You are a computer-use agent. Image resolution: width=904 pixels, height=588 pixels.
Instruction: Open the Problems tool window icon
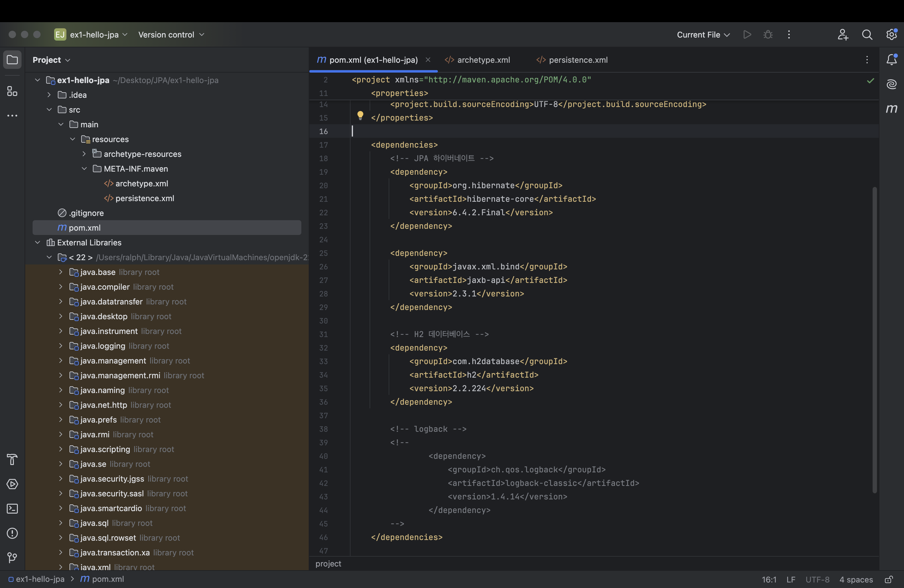(x=12, y=533)
